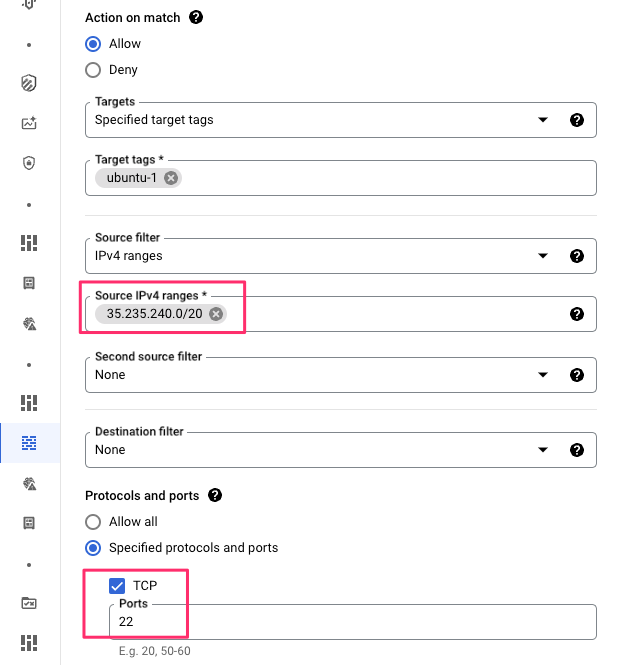Show help for Protocols and ports
This screenshot has height=665, width=629.
tap(214, 495)
